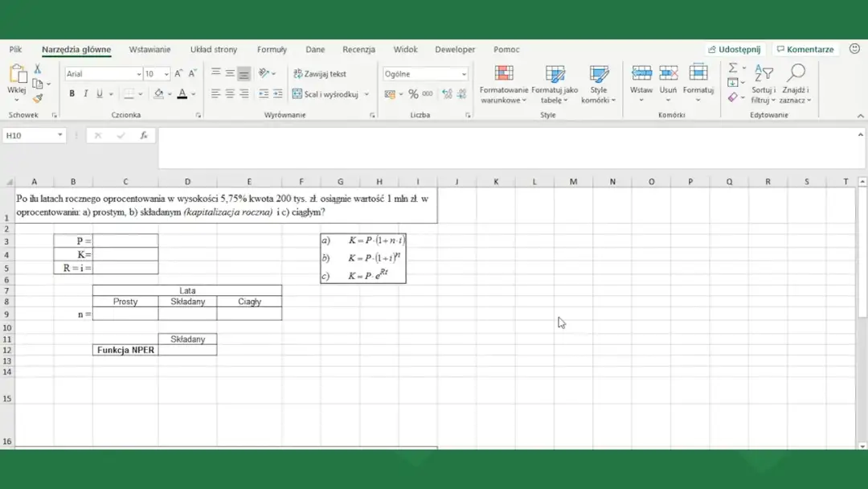Open Znajdź i zaznacz menu

796,84
